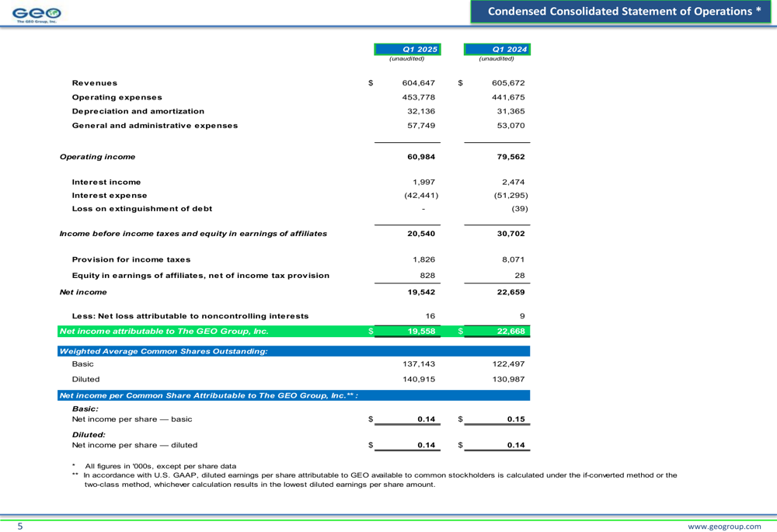The height and width of the screenshot is (532, 777).
Task: Click the 605,672 revenue value
Action: [x=508, y=83]
